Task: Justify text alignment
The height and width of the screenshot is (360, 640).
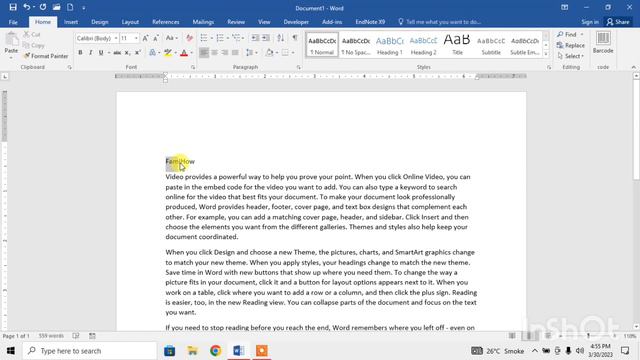Action: (235, 53)
